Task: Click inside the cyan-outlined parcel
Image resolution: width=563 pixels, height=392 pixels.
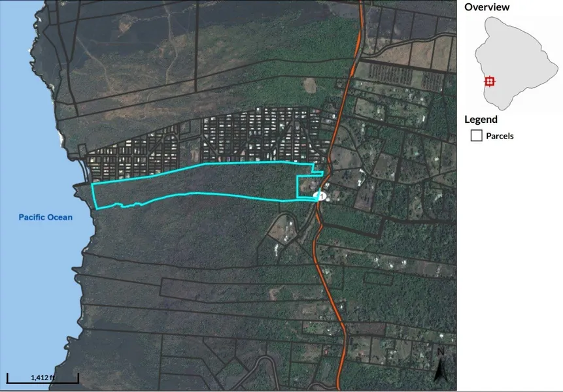Action: (x=201, y=183)
